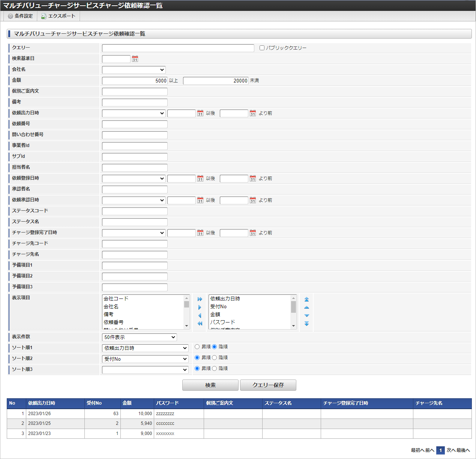Image resolution: width=476 pixels, height=459 pixels.
Task: Go to 最後へ pagination link
Action: (x=463, y=450)
